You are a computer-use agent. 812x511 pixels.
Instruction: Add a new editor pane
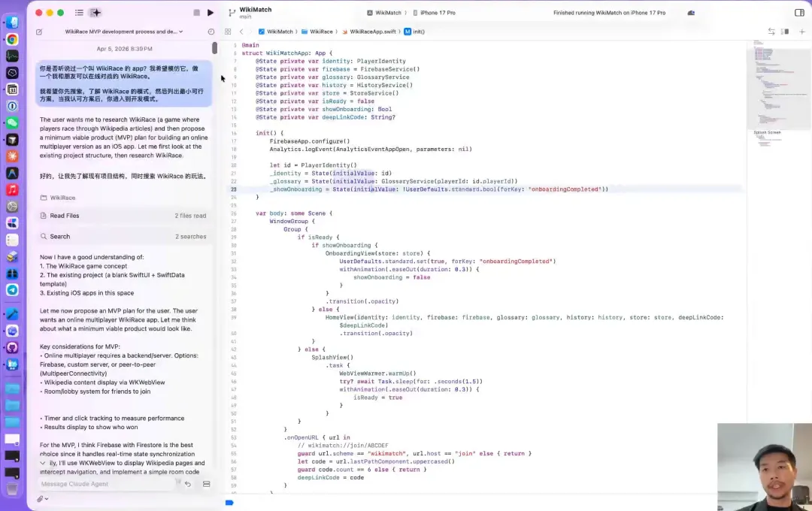[801, 32]
